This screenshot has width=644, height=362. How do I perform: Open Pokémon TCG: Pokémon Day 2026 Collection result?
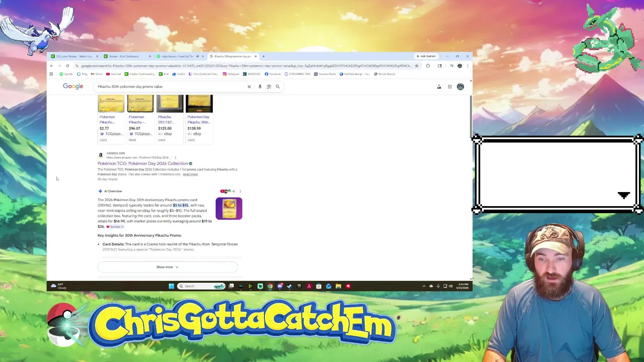[x=142, y=163]
